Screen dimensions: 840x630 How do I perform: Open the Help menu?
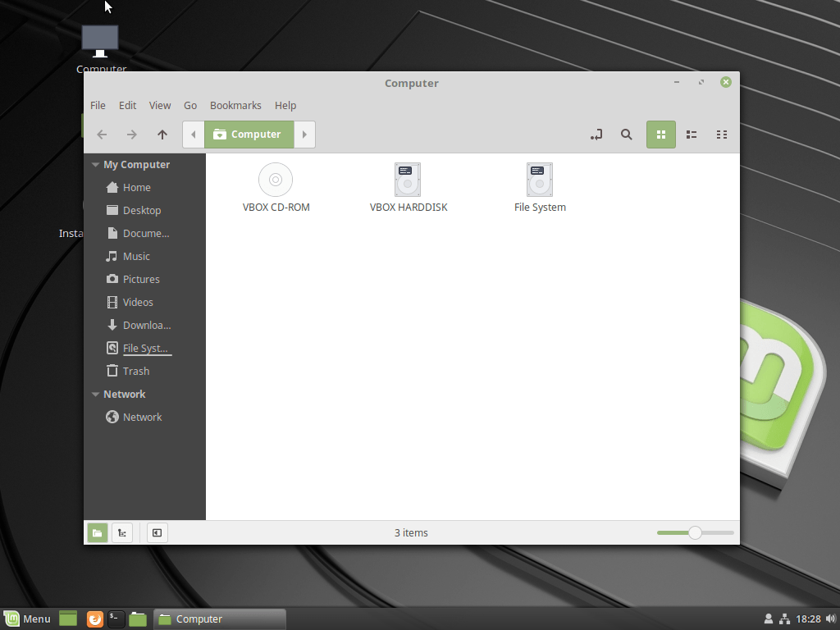(x=285, y=106)
